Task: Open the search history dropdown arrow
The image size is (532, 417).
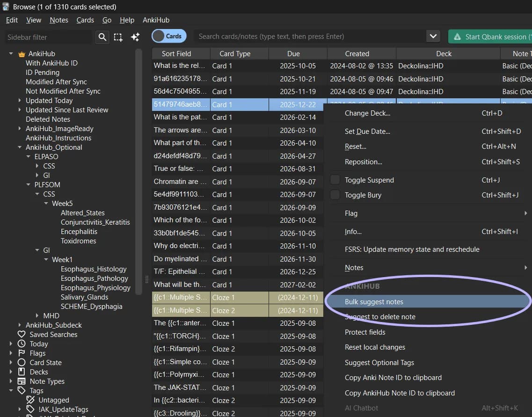Action: (433, 36)
